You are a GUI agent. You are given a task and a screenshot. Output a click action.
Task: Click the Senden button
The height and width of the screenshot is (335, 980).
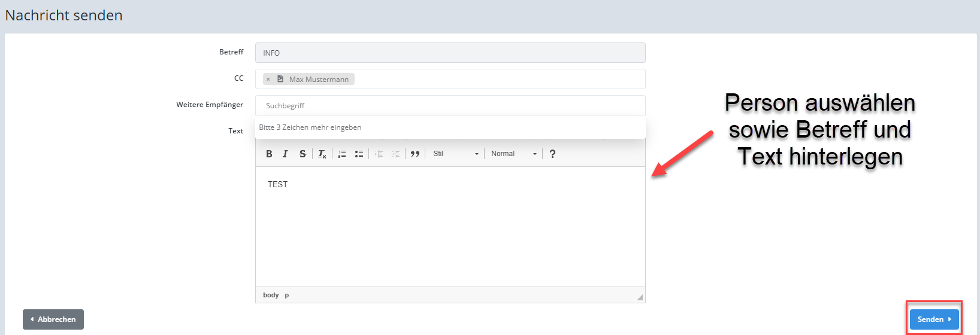(934, 319)
